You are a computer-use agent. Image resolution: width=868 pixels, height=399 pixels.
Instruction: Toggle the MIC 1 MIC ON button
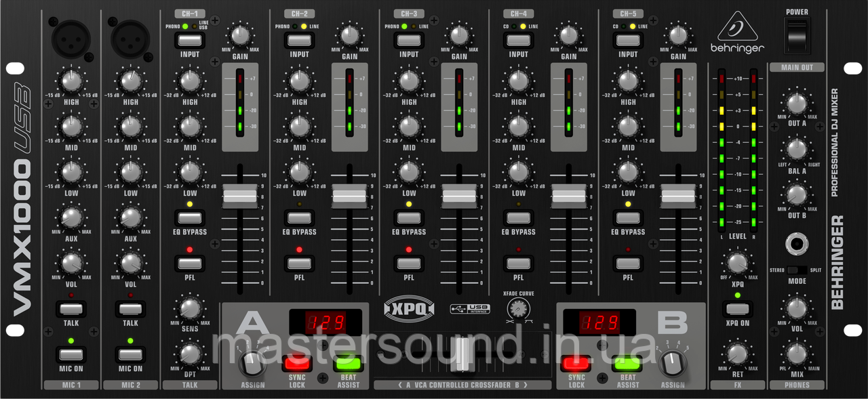(x=71, y=354)
